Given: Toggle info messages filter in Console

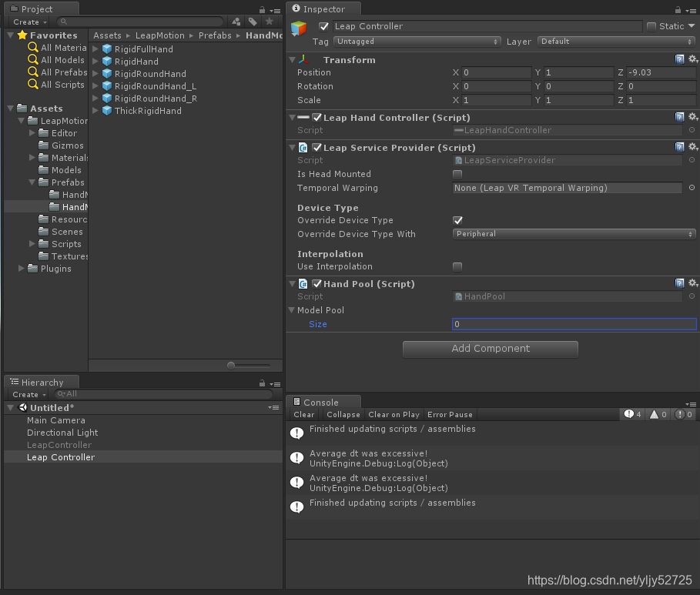Looking at the screenshot, I should 632,414.
